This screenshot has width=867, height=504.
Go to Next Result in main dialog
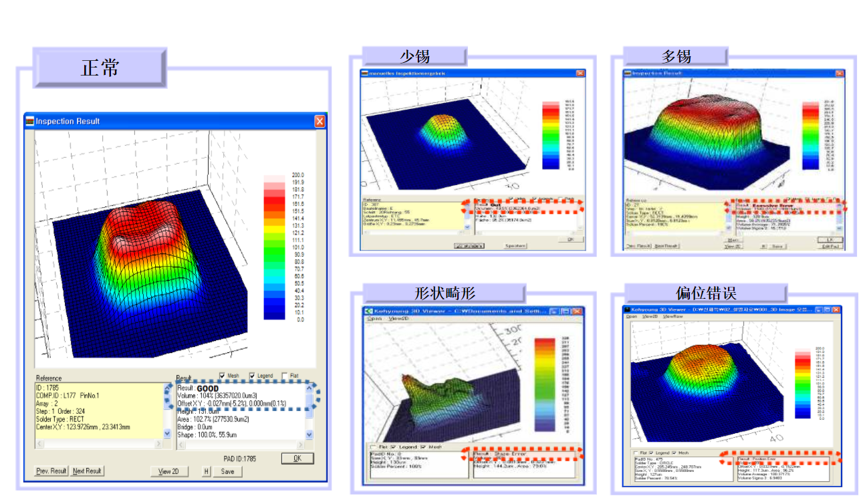click(87, 471)
